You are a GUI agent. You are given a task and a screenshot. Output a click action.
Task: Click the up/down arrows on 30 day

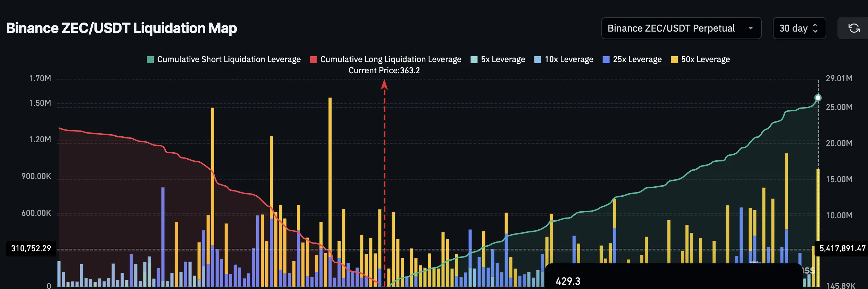click(x=815, y=28)
